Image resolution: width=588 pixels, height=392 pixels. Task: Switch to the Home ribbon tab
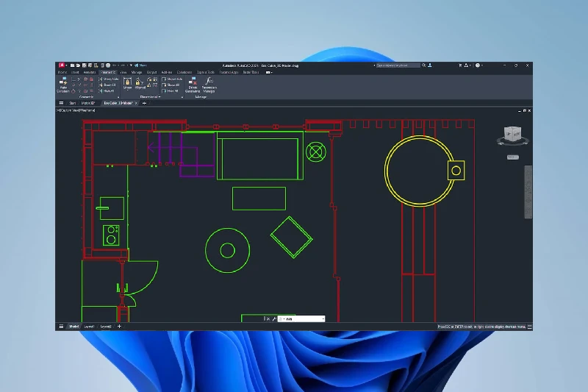click(62, 72)
